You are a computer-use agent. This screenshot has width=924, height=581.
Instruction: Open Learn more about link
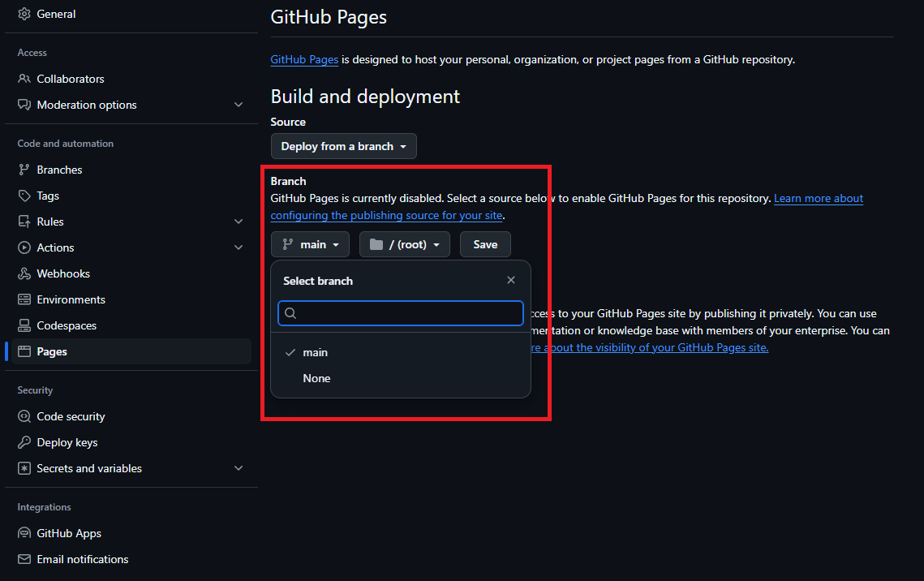click(x=819, y=199)
